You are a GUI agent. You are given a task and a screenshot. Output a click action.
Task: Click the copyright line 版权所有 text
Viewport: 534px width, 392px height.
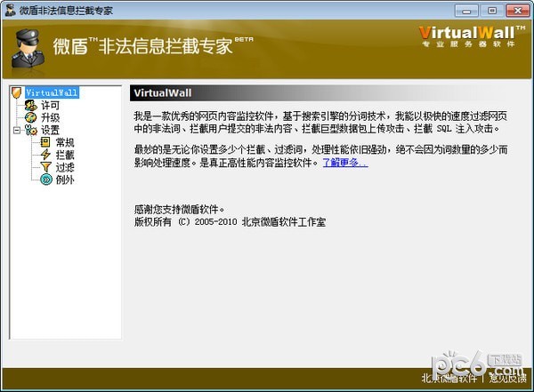[x=230, y=222]
